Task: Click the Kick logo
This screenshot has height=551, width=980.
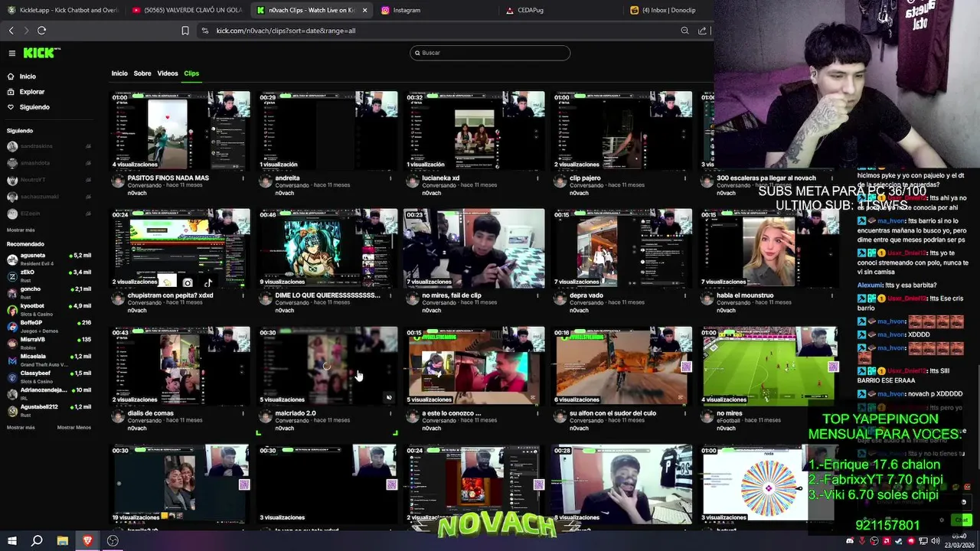Action: tap(41, 53)
